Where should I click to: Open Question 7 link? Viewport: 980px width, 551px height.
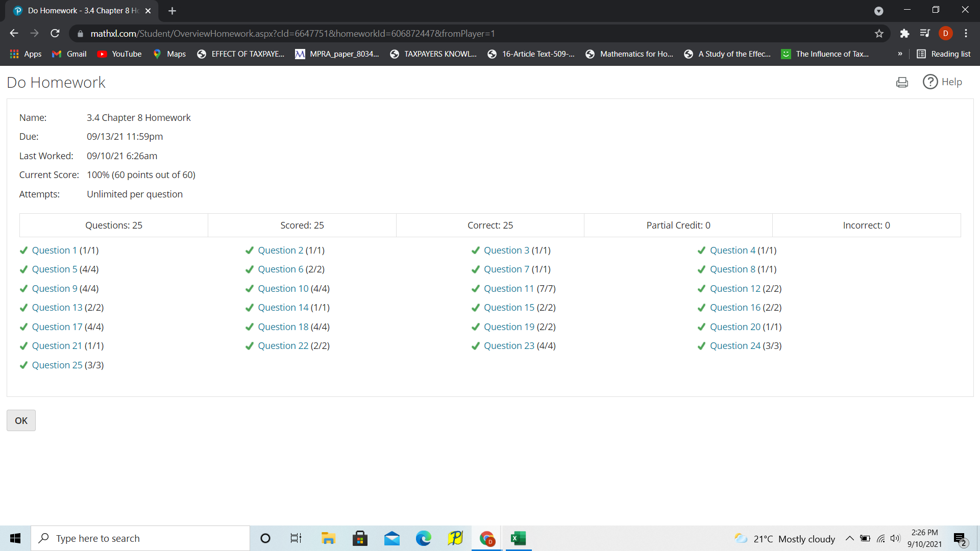(x=506, y=269)
